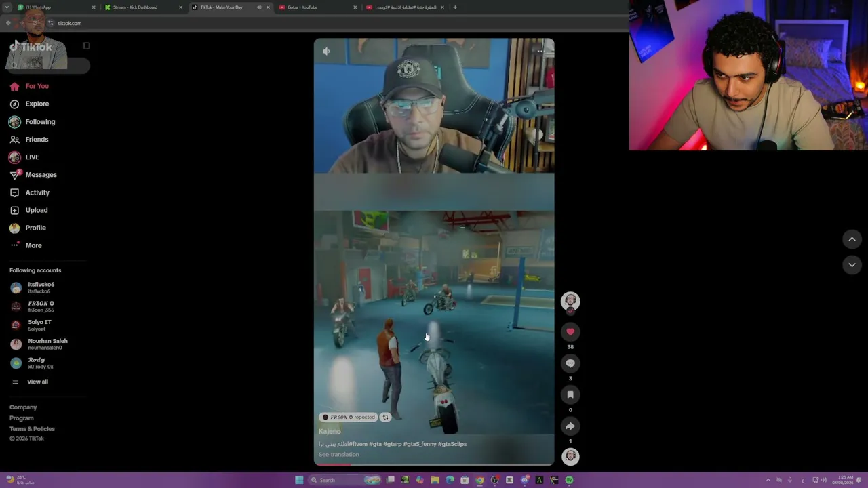The image size is (868, 488).
Task: Open a new browser tab
Action: 455,7
